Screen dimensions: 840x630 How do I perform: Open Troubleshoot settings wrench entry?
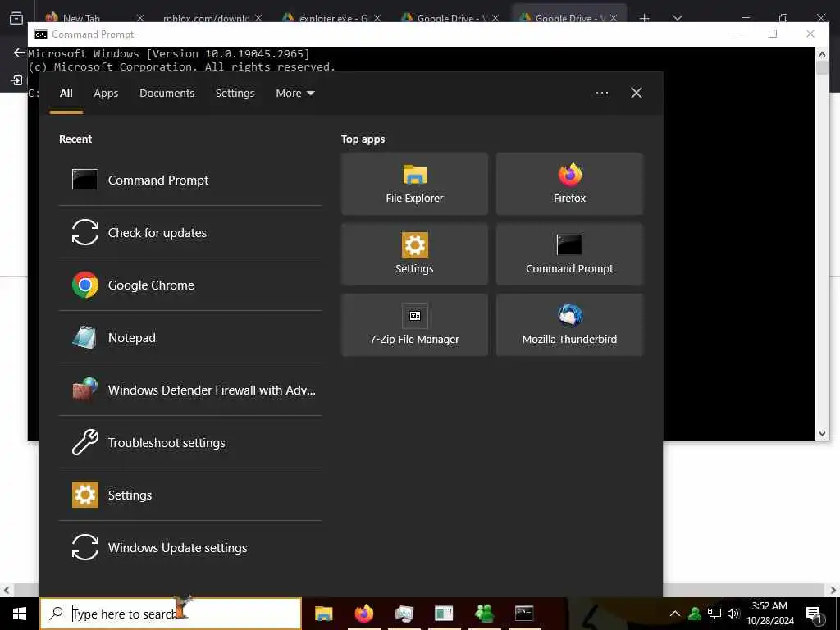coord(190,442)
